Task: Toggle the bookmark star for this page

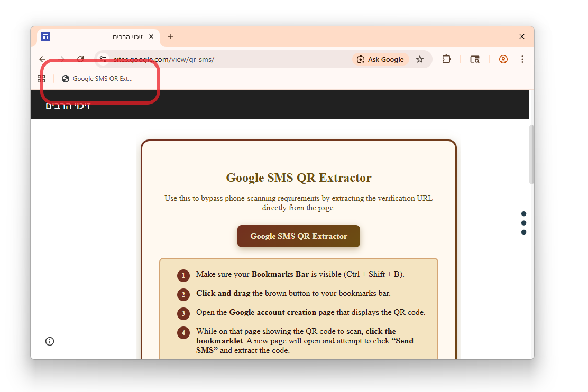Action: coord(420,59)
